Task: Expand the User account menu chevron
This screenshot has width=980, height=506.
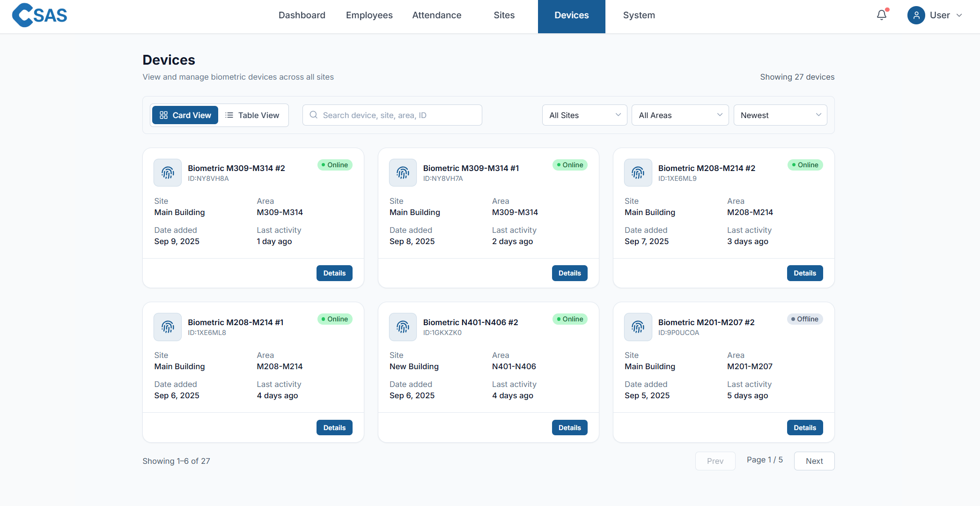Action: click(959, 15)
